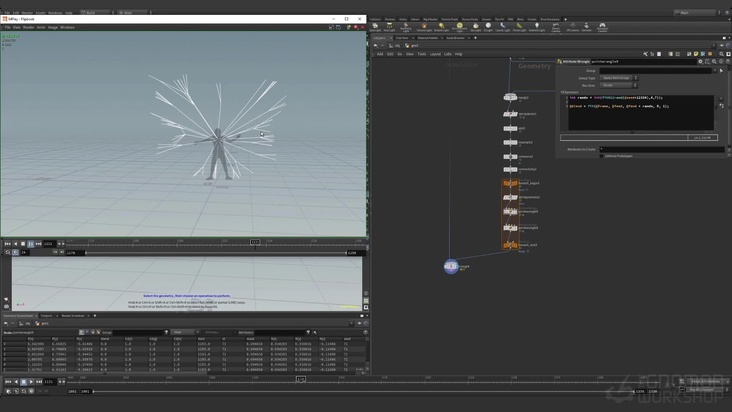Viewport: 732px width, 412px height.
Task: Select the foreach_end3 node
Action: tap(510, 244)
